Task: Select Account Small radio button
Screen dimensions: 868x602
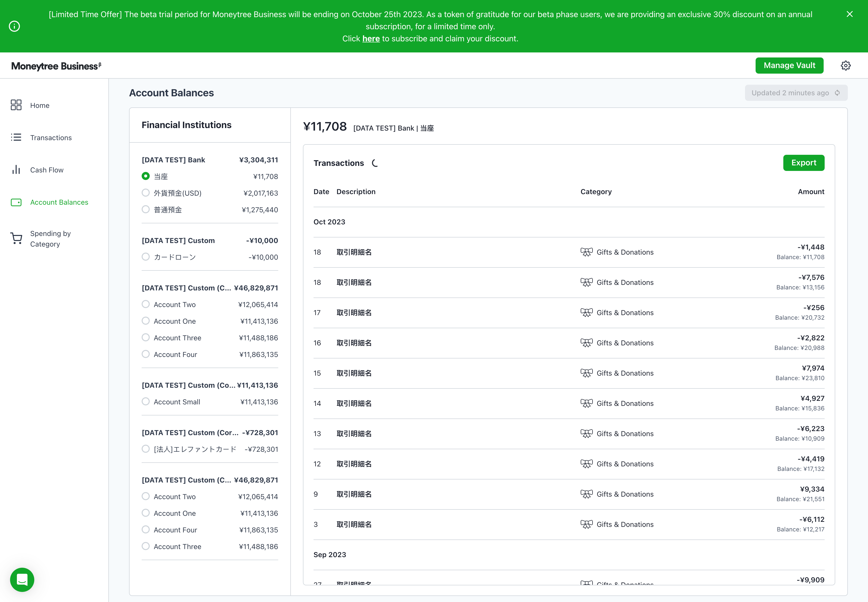Action: point(145,401)
